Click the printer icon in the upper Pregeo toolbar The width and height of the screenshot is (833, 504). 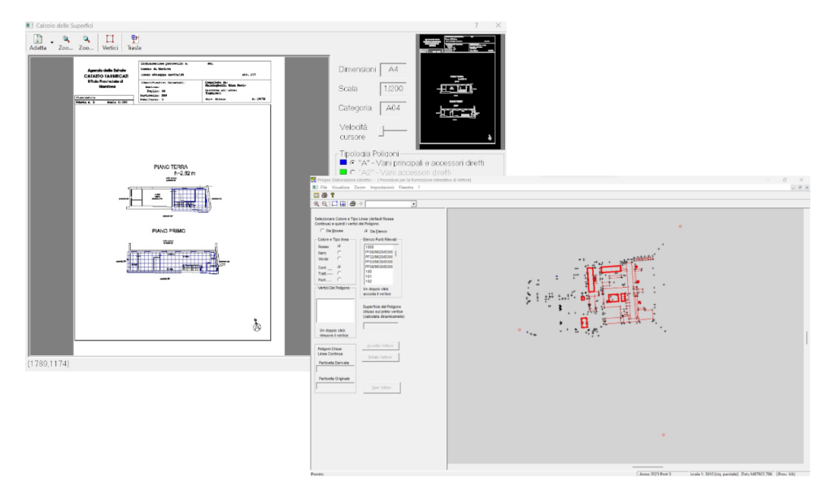324,195
